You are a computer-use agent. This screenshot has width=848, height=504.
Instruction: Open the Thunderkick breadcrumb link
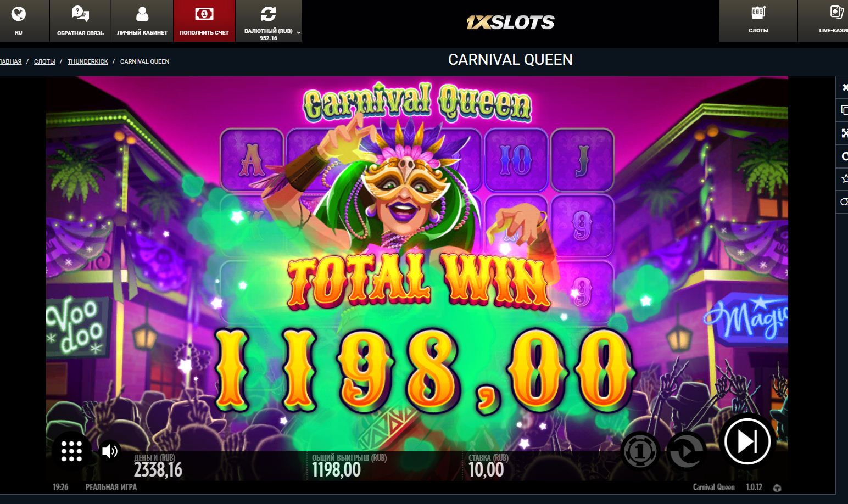[88, 61]
